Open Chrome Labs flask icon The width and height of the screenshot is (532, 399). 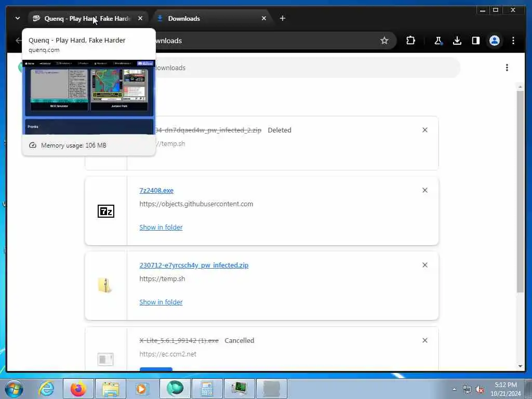(438, 41)
